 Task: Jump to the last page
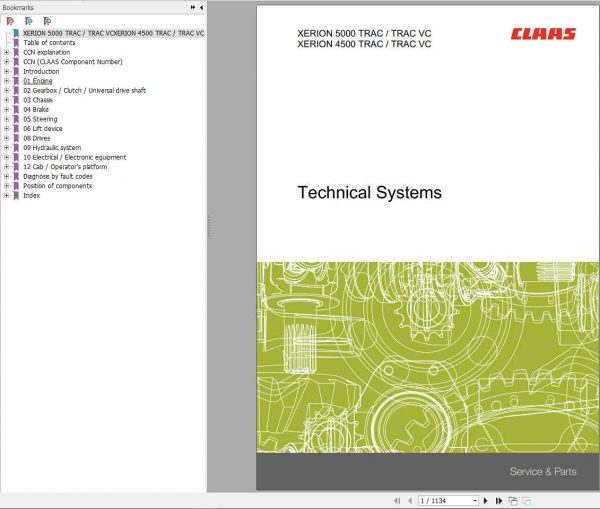coord(499,501)
